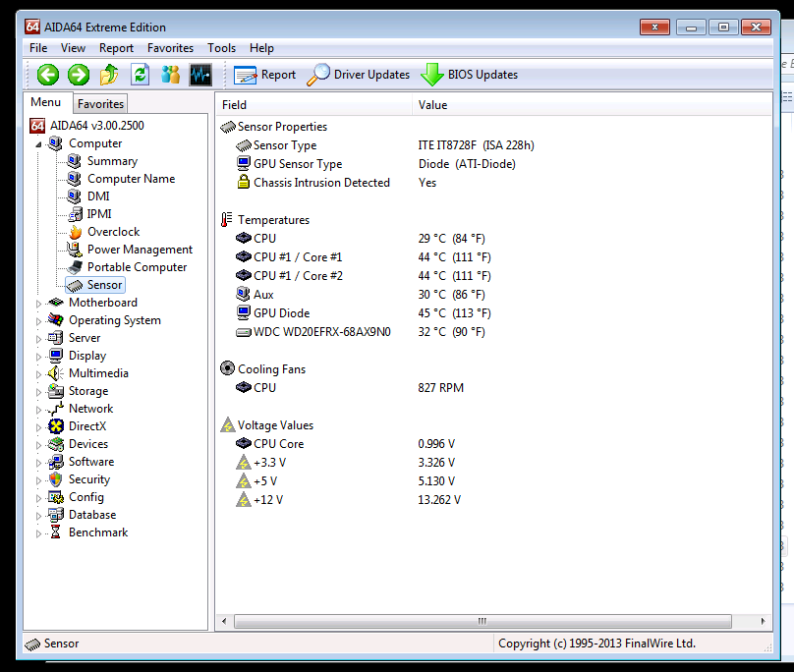Select the CPU Core voltage row
This screenshot has width=794, height=672.
pyautogui.click(x=494, y=444)
